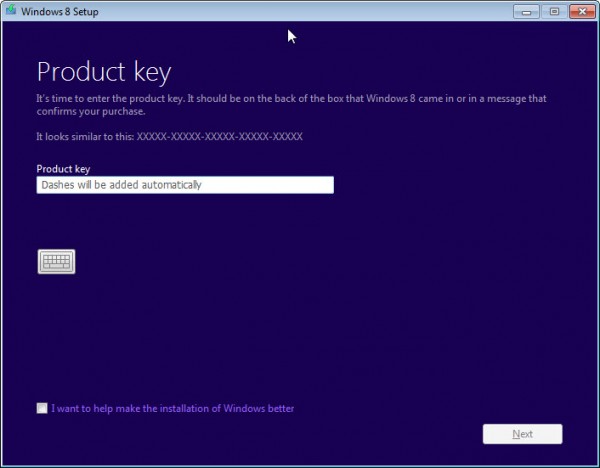Screen dimensions: 600x468
Task: Focus the Product key text box
Action: (185, 185)
